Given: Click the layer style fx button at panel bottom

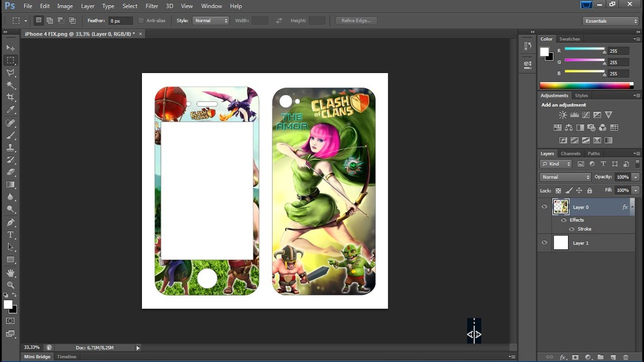Looking at the screenshot, I should click(x=563, y=357).
